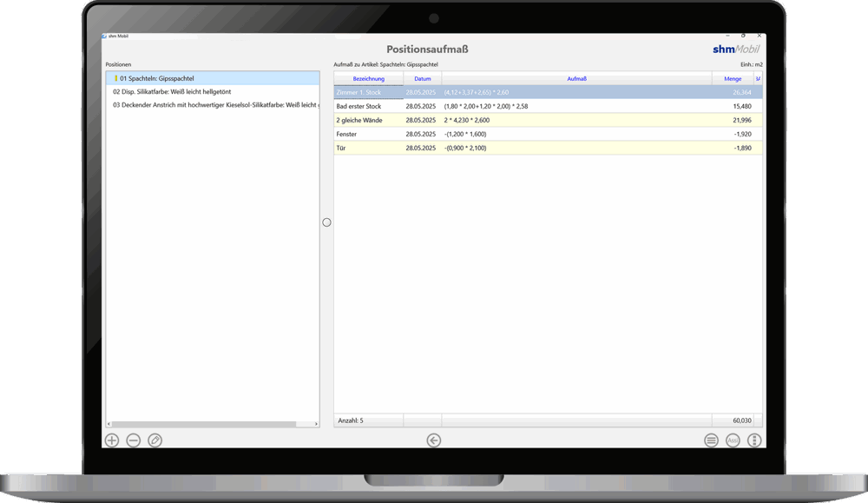Sort by Bezeichnung column header
Image resolution: width=868 pixels, height=503 pixels.
click(368, 79)
